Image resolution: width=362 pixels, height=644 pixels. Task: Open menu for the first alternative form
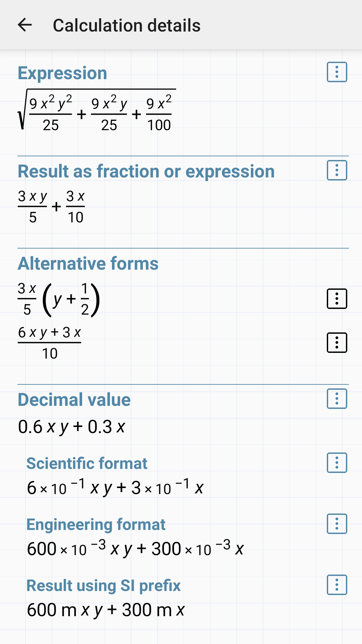336,299
